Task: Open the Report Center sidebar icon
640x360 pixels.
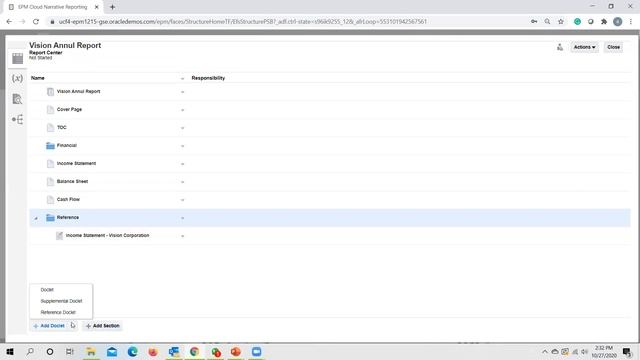Action: pos(18,58)
